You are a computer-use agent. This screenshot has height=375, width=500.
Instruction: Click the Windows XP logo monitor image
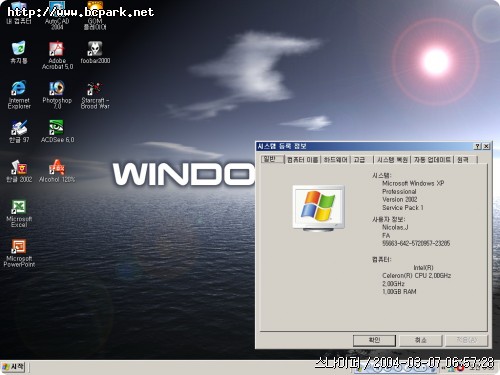(x=318, y=208)
